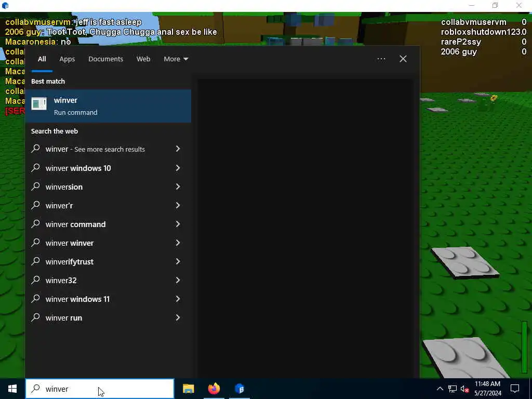532x399 pixels.
Task: Click the search magnifier in taskbar box
Action: tap(36, 389)
